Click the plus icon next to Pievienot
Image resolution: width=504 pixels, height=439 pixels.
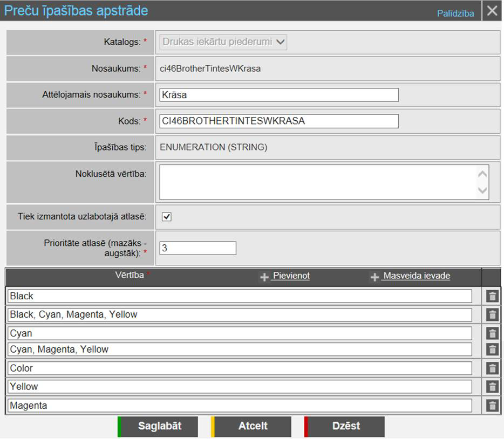(x=264, y=277)
